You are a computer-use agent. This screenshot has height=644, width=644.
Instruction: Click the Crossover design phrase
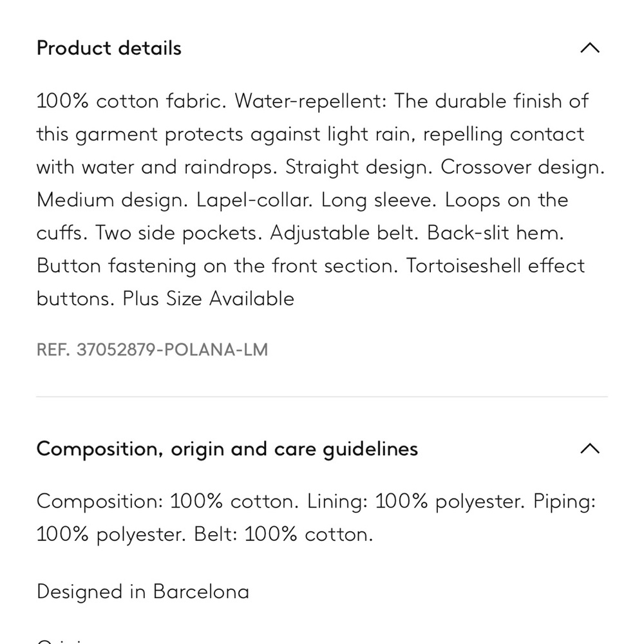coord(522,167)
